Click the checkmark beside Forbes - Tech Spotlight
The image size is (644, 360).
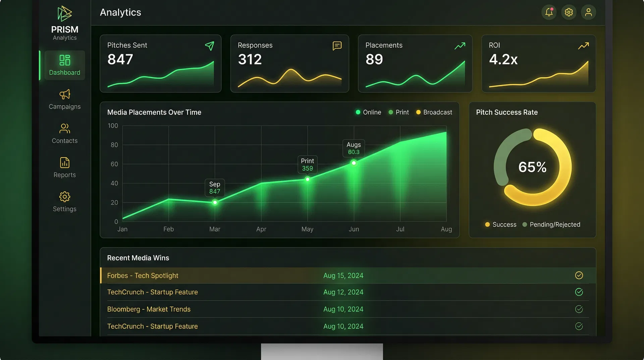pos(579,275)
